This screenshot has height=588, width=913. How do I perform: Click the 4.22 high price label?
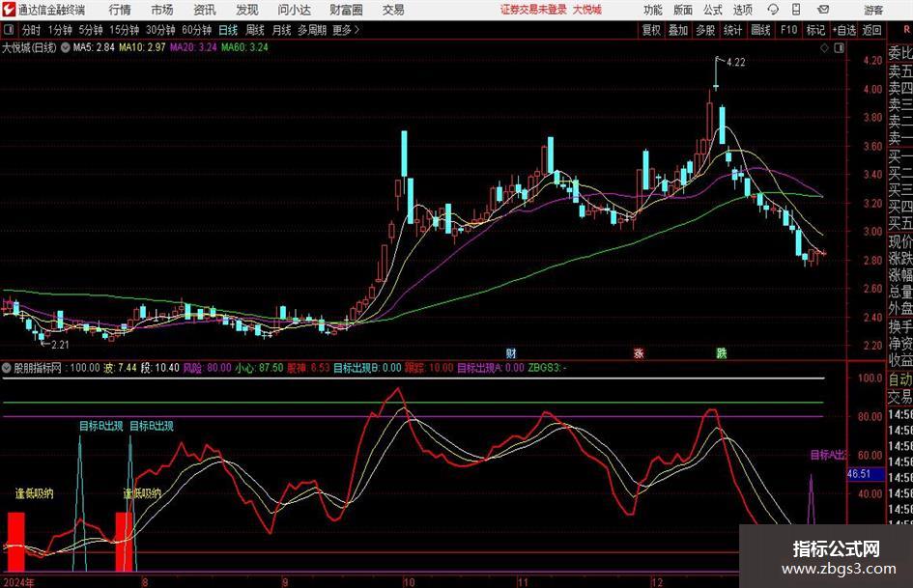[x=735, y=63]
